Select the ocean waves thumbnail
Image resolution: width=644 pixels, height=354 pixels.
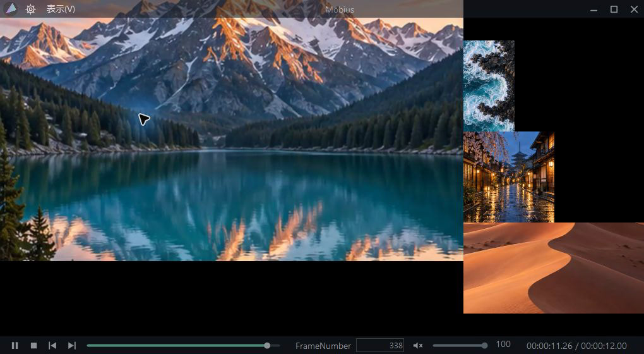(489, 86)
